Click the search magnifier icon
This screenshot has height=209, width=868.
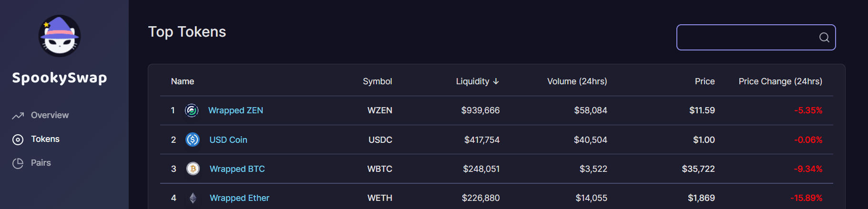click(824, 37)
